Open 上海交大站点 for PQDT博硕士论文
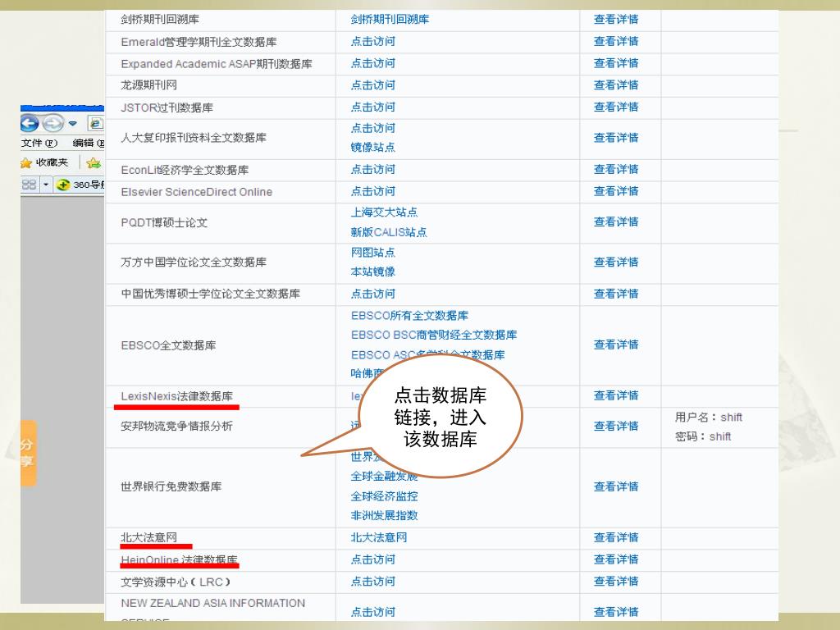 (x=384, y=212)
